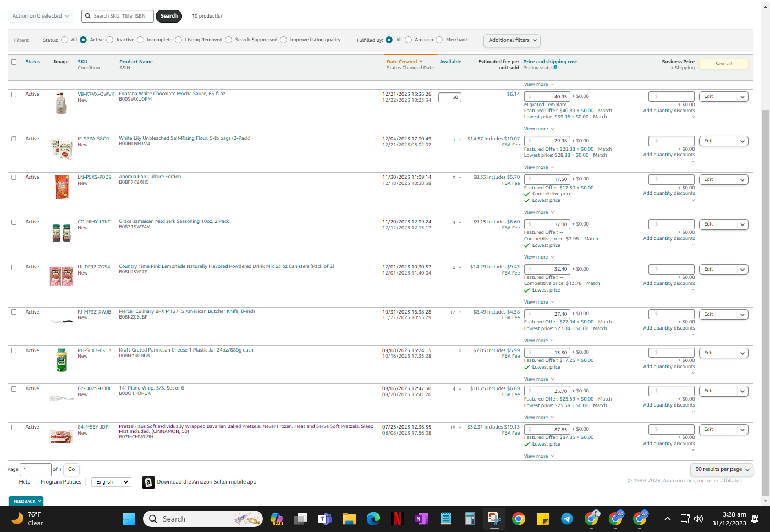Launch Microsoft Edge from taskbar
The height and width of the screenshot is (532, 770).
pyautogui.click(x=373, y=519)
